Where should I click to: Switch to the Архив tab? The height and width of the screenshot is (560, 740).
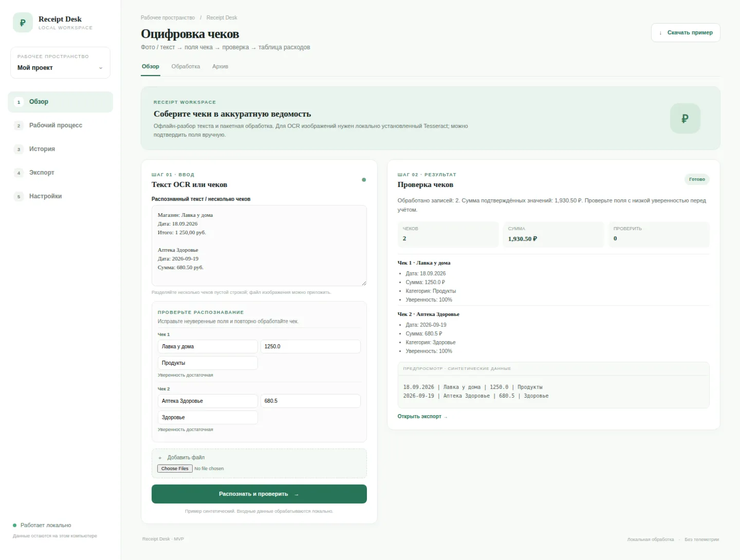[x=220, y=66]
